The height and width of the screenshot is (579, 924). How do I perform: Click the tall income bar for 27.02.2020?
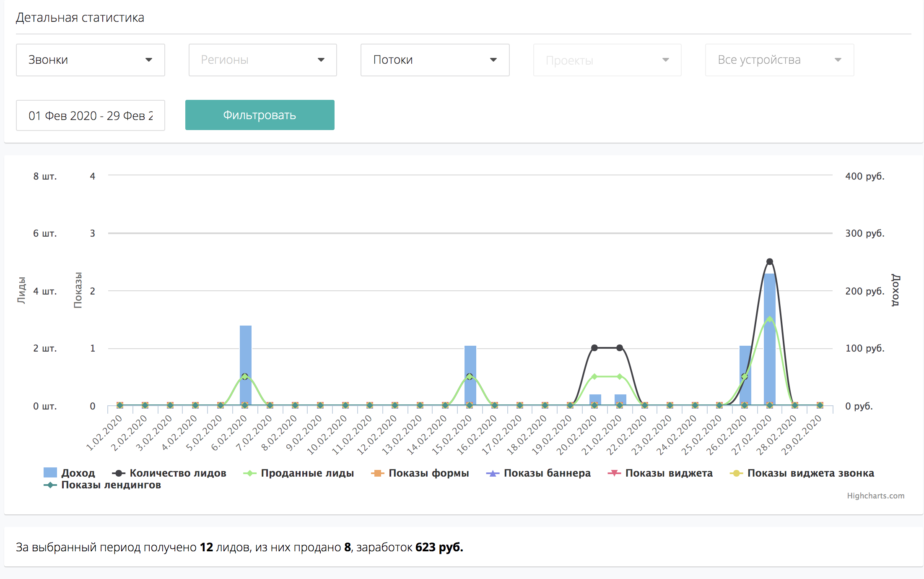click(x=769, y=357)
